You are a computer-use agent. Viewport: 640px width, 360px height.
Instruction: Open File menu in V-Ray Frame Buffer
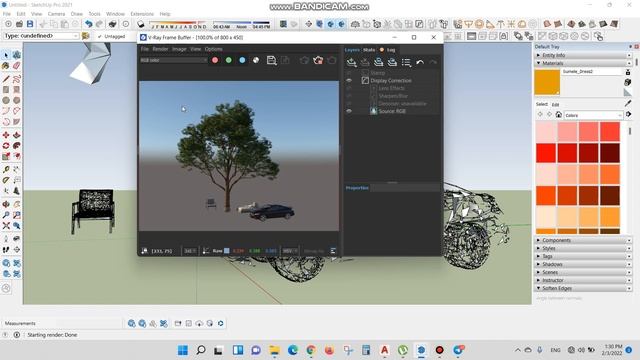pyautogui.click(x=144, y=49)
